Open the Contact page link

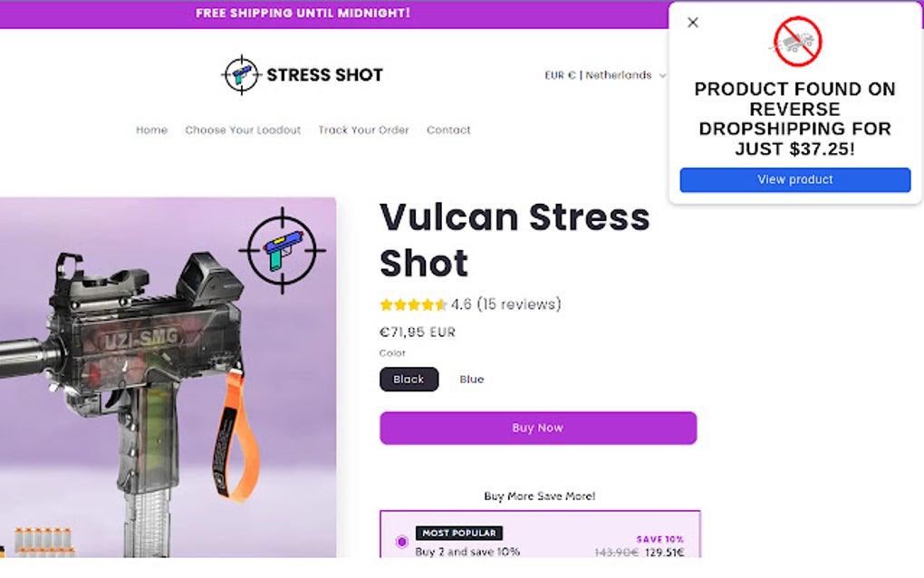point(448,130)
